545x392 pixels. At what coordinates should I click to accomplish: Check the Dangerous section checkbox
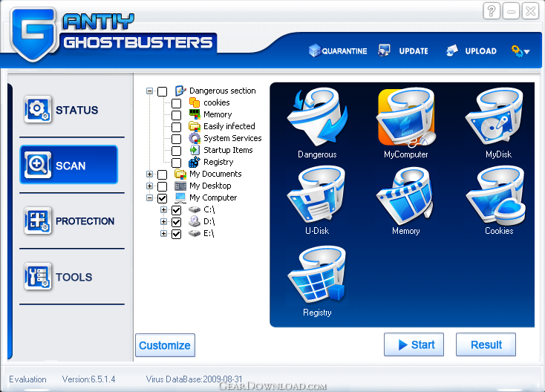click(163, 91)
